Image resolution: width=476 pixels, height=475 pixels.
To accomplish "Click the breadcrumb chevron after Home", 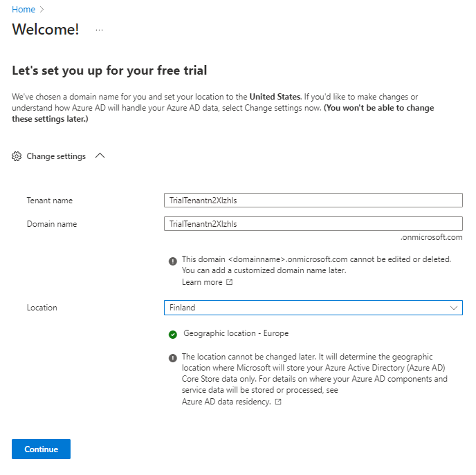I will click(42, 9).
